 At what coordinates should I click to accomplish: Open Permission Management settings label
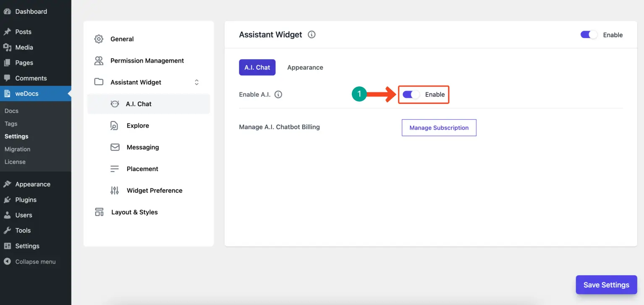pyautogui.click(x=147, y=61)
